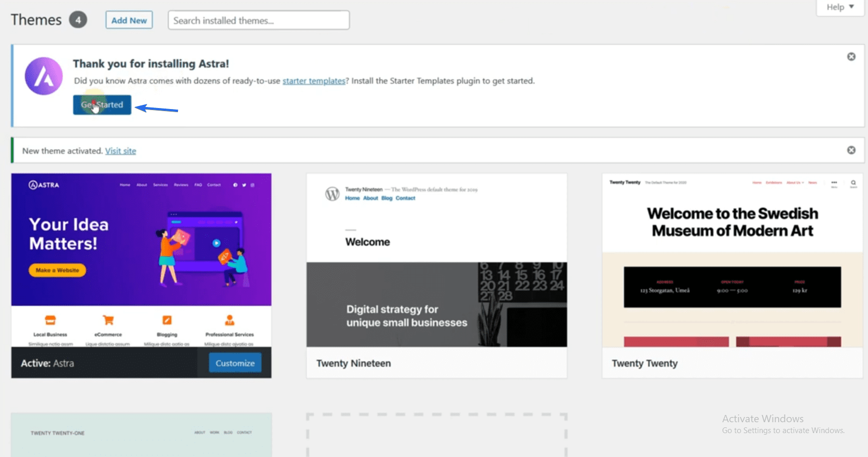This screenshot has width=868, height=457.
Task: Click the Blogging icon in Astra preview
Action: point(167,320)
